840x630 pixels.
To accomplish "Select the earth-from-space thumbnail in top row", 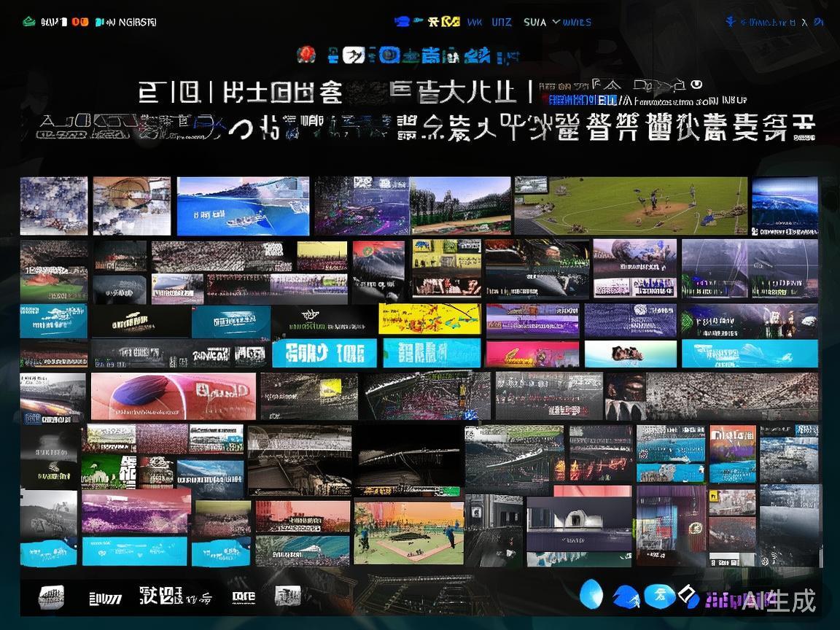I will point(785,206).
